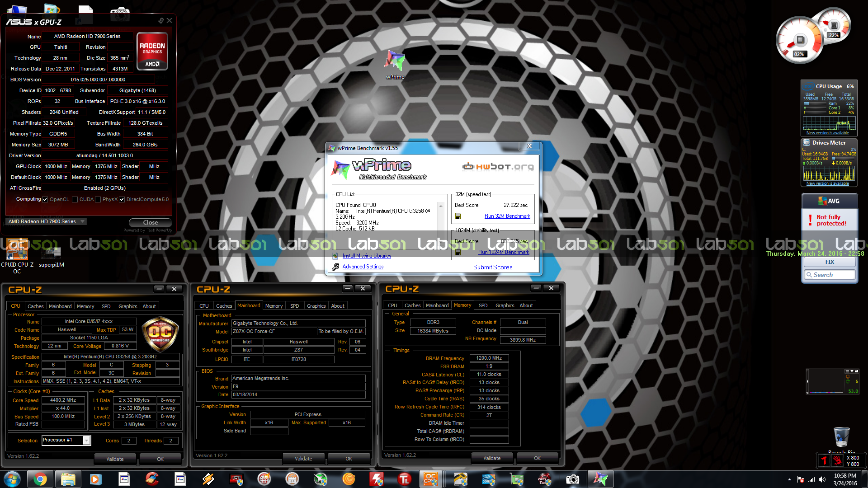
Task: Toggle the PhysX checkbox in GPU-Z
Action: point(98,199)
